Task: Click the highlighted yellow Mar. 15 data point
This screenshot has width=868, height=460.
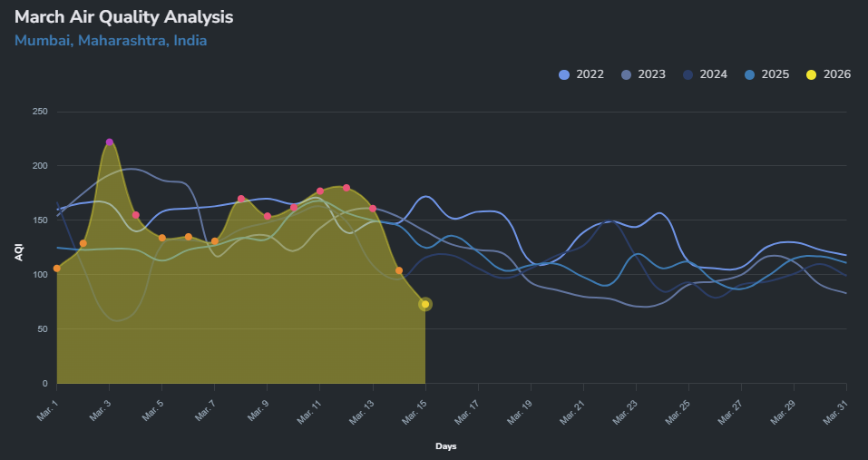Action: click(x=425, y=305)
